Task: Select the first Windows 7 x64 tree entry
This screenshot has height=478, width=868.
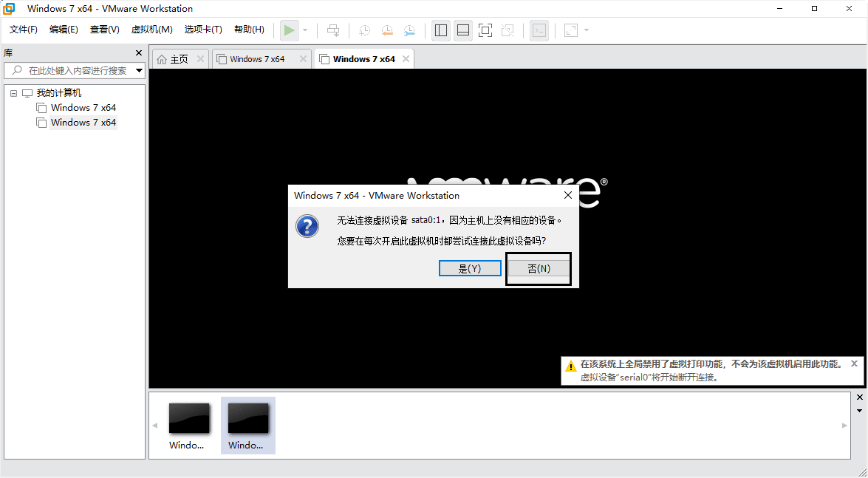Action: [83, 107]
